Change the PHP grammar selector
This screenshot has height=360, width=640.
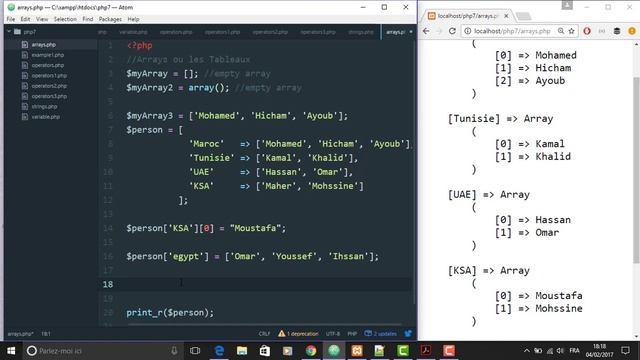click(x=352, y=334)
